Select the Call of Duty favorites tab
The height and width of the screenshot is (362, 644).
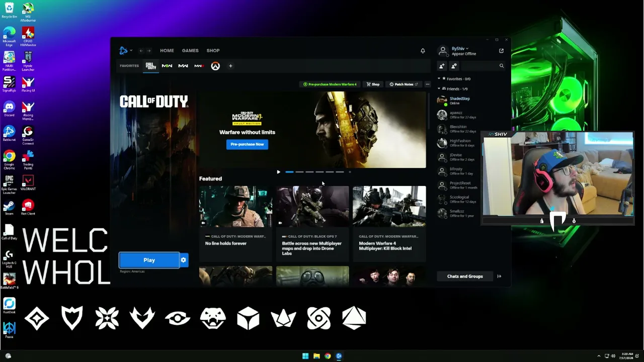[x=151, y=66]
